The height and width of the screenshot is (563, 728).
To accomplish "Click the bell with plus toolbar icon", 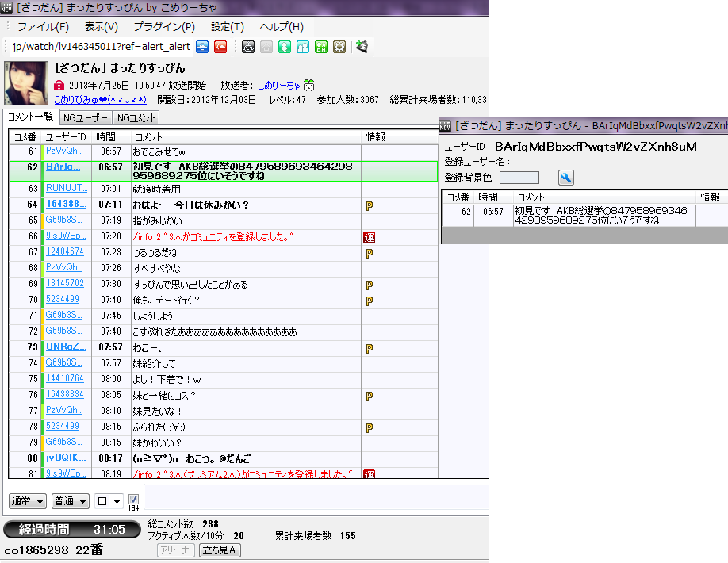I will [362, 47].
